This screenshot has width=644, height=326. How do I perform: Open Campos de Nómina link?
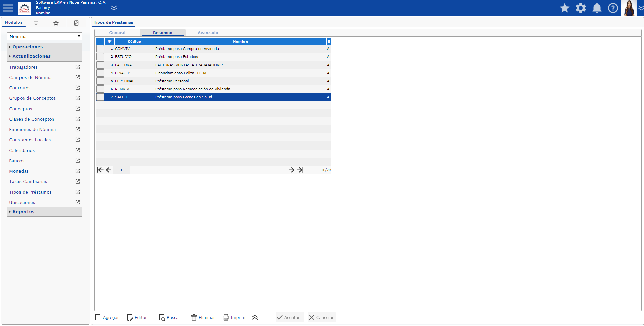31,78
